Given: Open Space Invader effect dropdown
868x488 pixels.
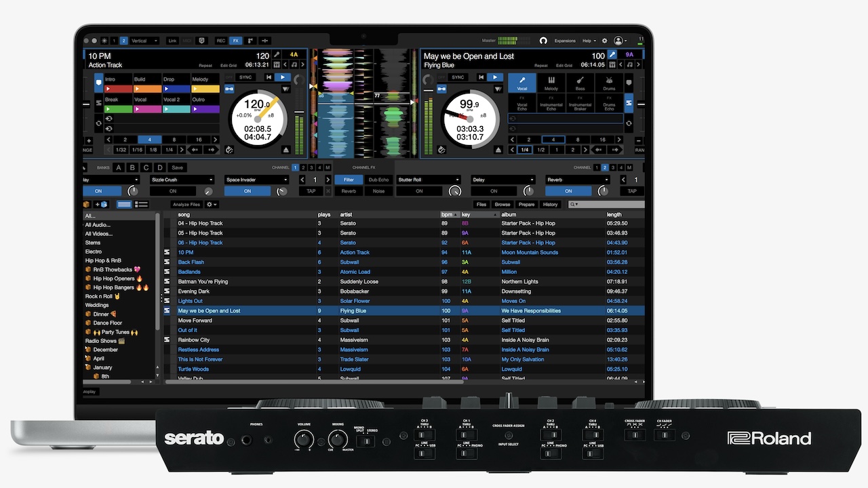Looking at the screenshot, I should pyautogui.click(x=256, y=180).
